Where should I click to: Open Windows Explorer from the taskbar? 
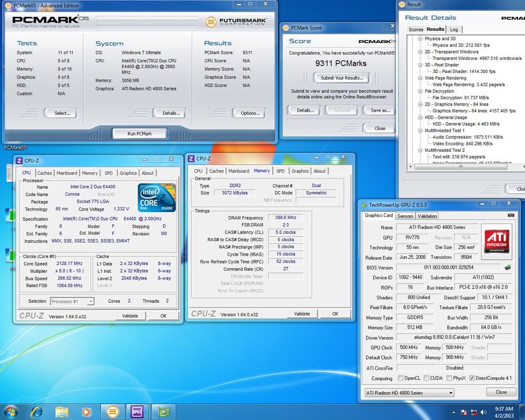pyautogui.click(x=61, y=412)
